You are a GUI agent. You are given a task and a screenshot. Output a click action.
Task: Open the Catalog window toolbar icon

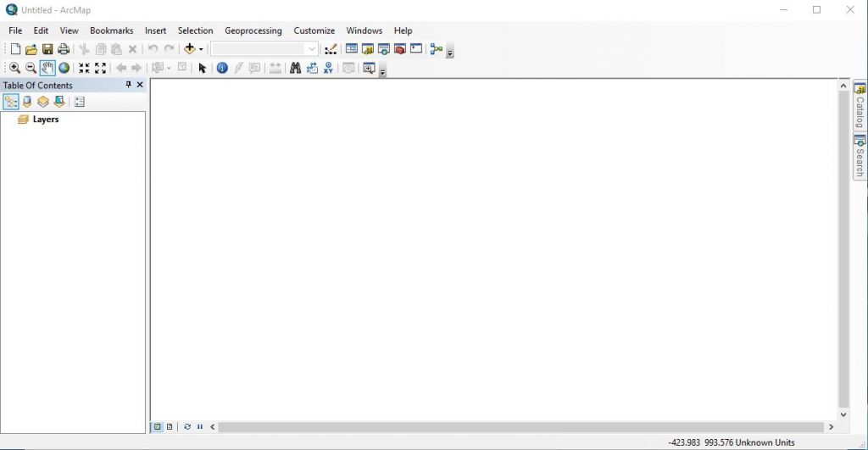[368, 48]
